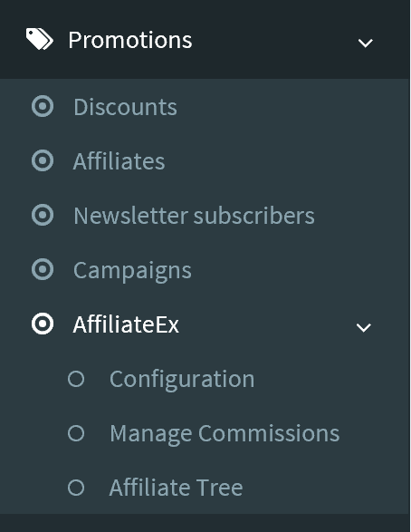The width and height of the screenshot is (411, 532).
Task: Open the Affiliates page
Action: coord(119,161)
